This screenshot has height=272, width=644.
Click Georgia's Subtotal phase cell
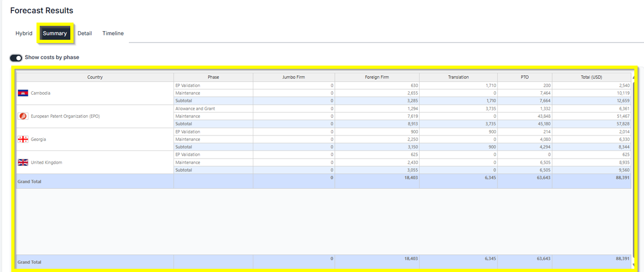(x=214, y=147)
